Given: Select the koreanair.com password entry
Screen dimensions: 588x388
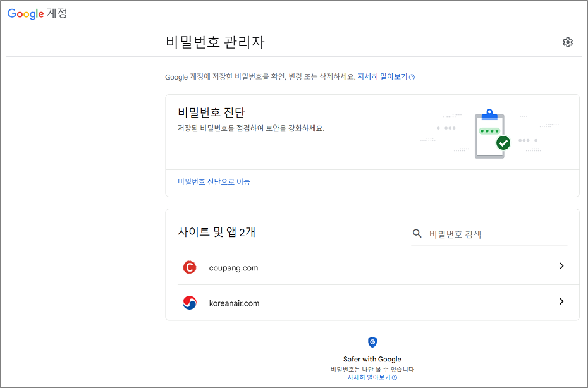Looking at the screenshot, I should tap(236, 303).
